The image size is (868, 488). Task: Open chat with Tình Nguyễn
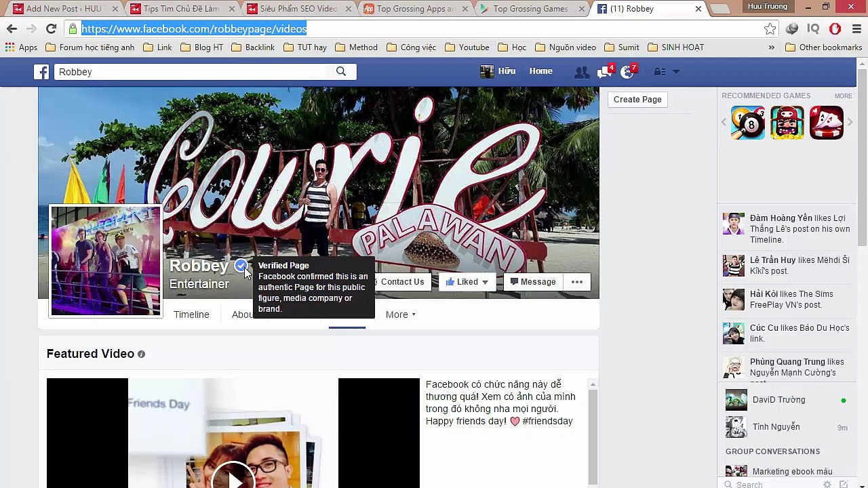787,427
